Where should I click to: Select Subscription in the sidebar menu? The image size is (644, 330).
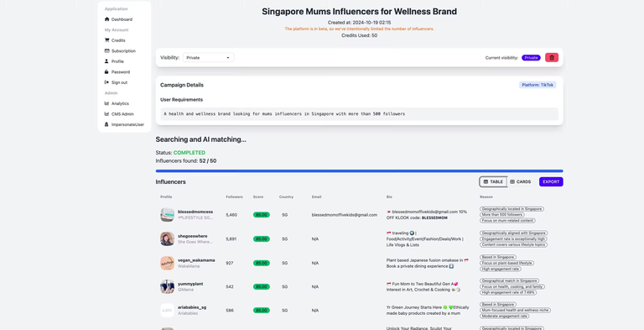[120, 50]
